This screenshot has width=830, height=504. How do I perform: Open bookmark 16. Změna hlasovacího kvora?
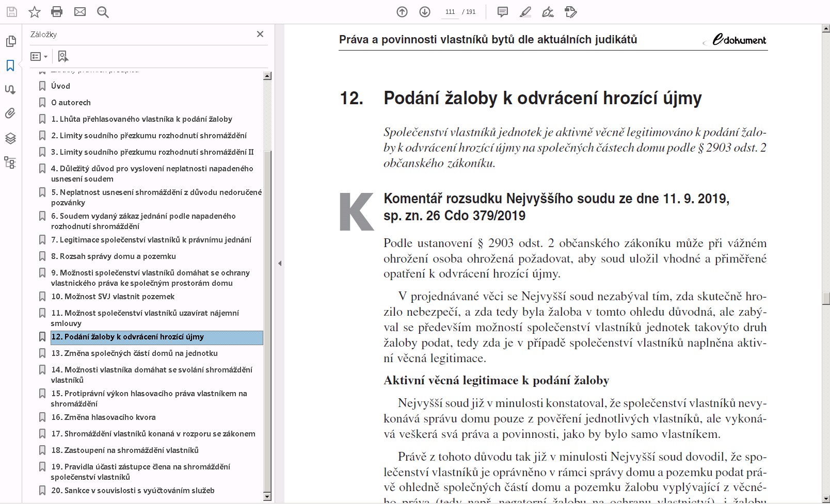click(103, 417)
